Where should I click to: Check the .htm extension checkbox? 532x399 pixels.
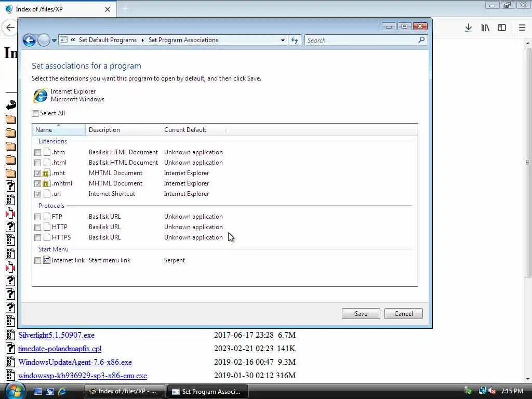(37, 152)
